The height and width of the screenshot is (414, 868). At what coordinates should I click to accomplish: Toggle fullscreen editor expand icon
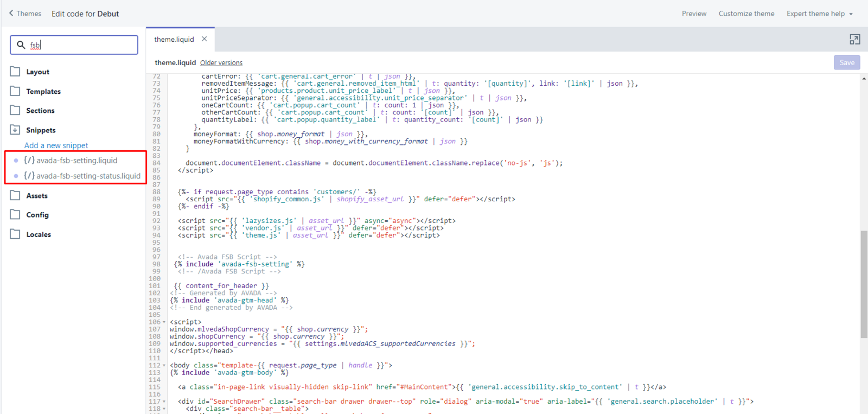(x=855, y=40)
